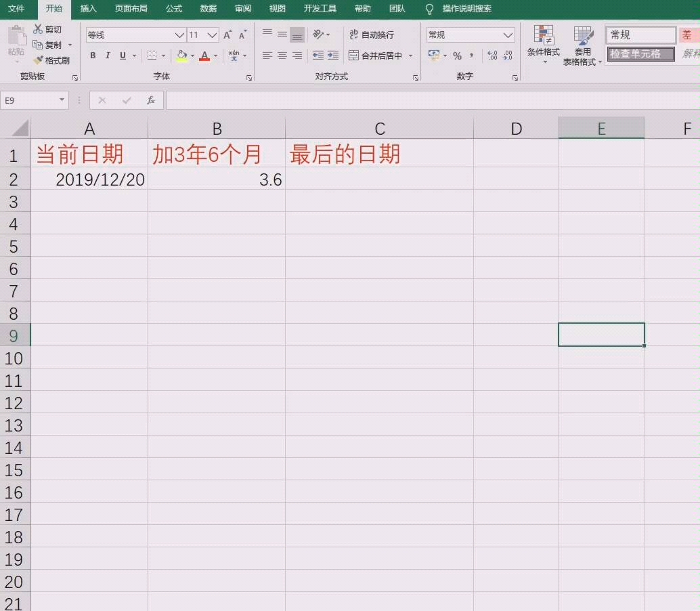Increase indent in cell

[x=333, y=56]
